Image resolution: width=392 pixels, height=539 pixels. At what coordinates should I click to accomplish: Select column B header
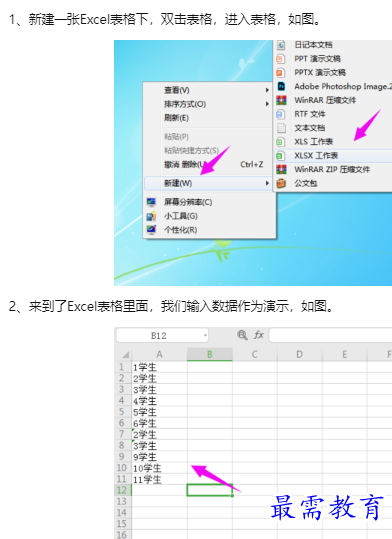tap(210, 354)
